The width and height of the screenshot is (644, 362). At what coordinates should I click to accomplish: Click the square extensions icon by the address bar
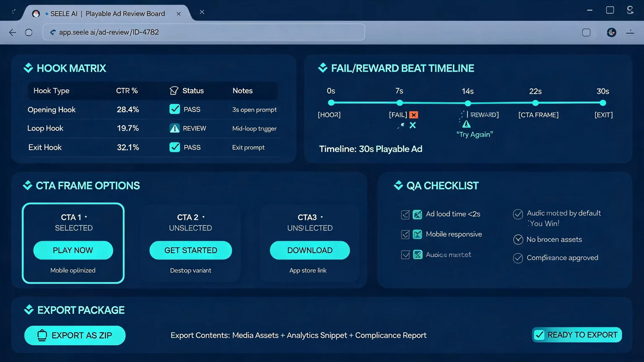pos(587,32)
